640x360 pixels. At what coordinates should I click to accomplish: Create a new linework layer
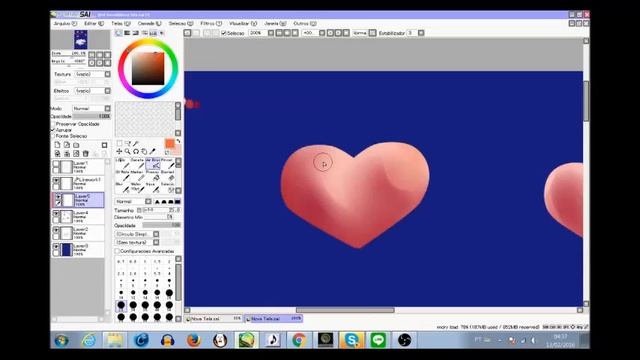(x=67, y=145)
